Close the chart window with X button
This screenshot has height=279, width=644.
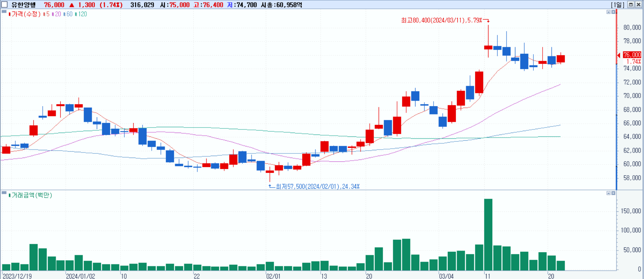click(638, 5)
